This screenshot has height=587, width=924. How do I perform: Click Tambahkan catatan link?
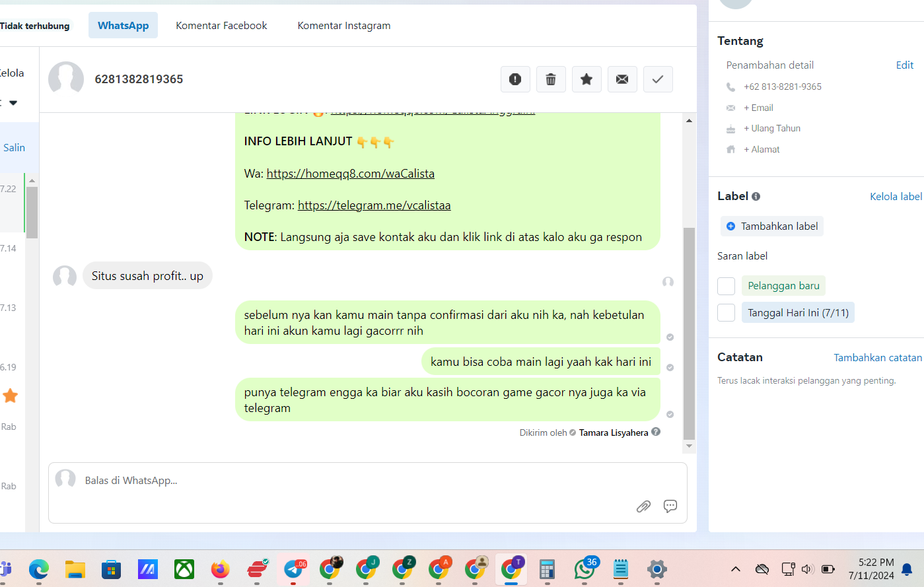[878, 358]
